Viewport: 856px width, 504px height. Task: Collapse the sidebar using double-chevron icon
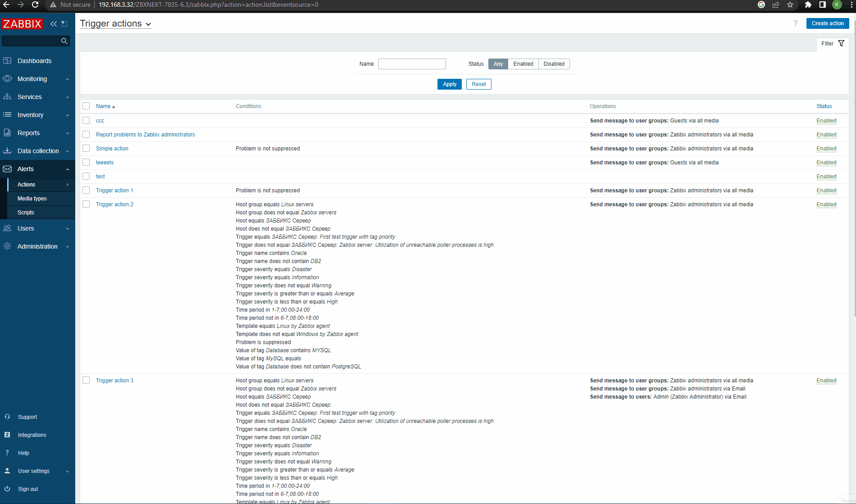tap(54, 24)
